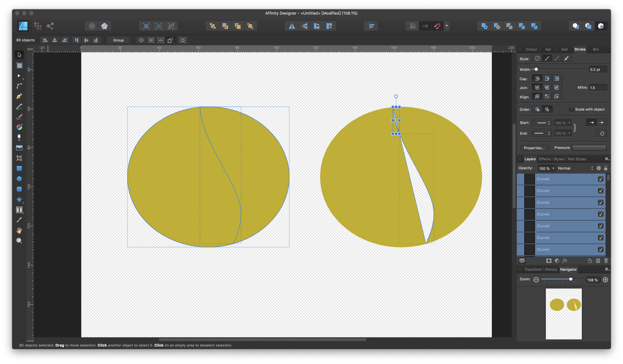Switch to the Colour tab
The width and height of the screenshot is (623, 364).
pyautogui.click(x=532, y=49)
